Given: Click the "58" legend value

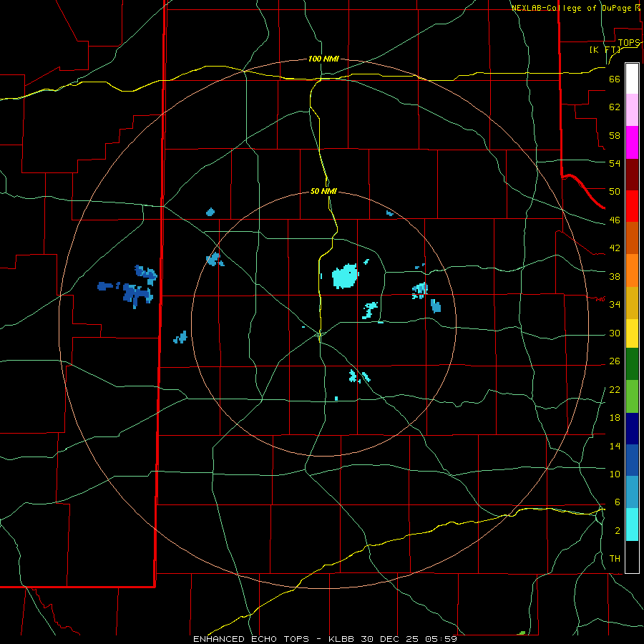Looking at the screenshot, I should 615,135.
